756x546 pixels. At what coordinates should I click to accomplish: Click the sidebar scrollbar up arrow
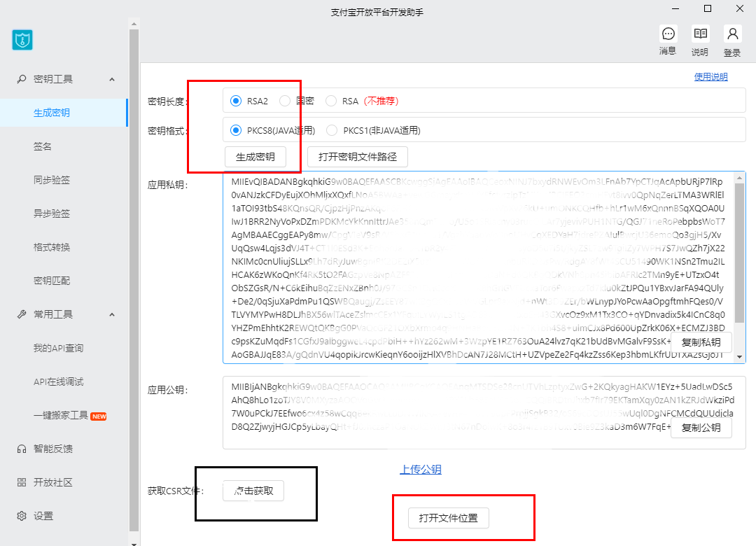tap(134, 24)
